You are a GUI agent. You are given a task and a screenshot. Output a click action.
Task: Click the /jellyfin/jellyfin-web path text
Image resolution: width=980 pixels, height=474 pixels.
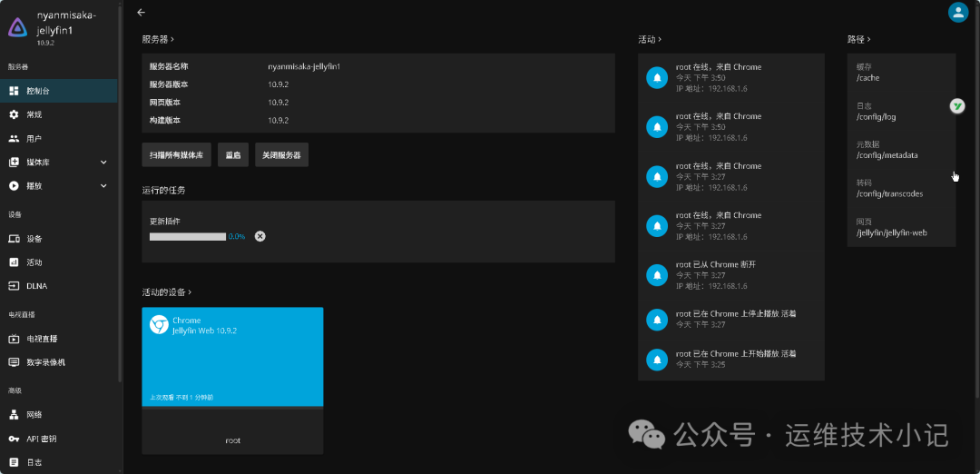(x=892, y=232)
